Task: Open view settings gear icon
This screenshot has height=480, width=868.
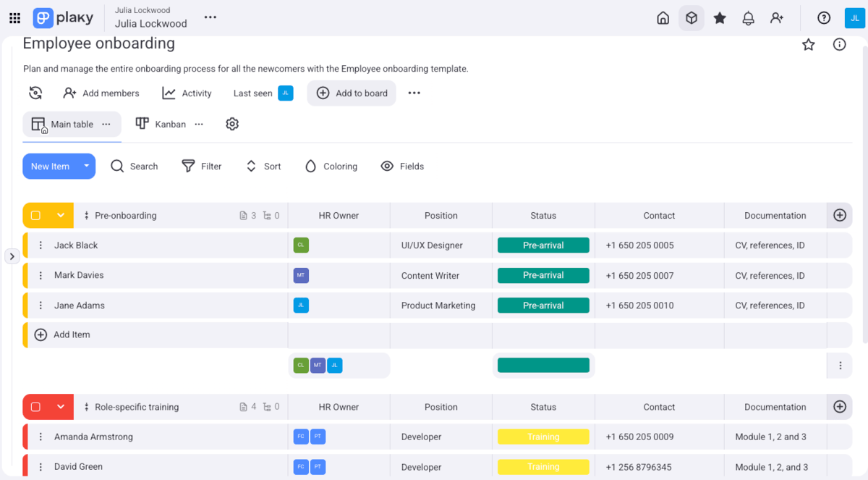Action: 232,124
